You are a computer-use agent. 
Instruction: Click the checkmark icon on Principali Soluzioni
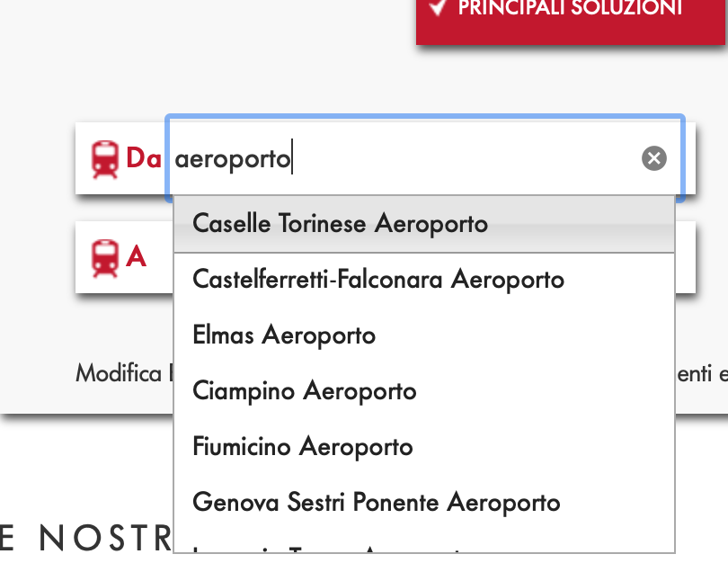tap(439, 8)
